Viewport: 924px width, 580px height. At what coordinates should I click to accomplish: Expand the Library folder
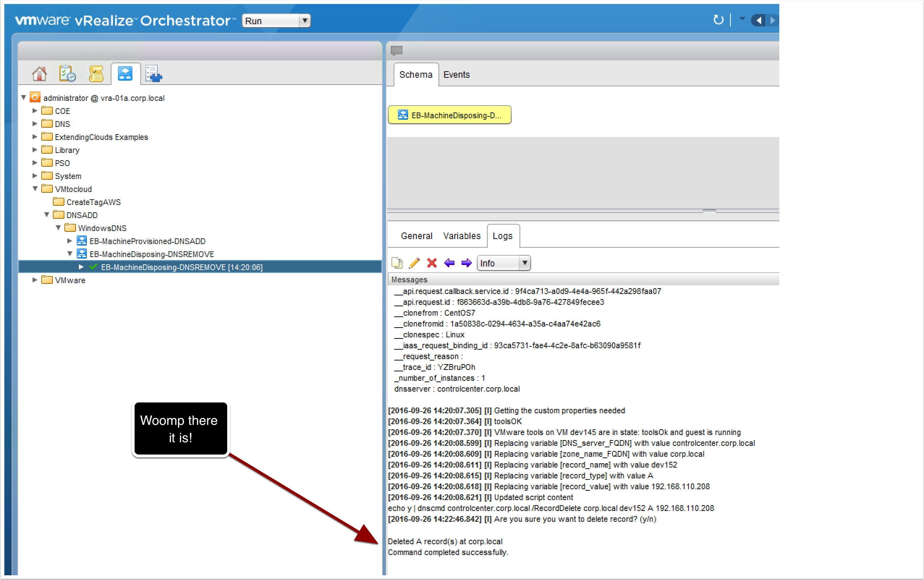[x=34, y=150]
